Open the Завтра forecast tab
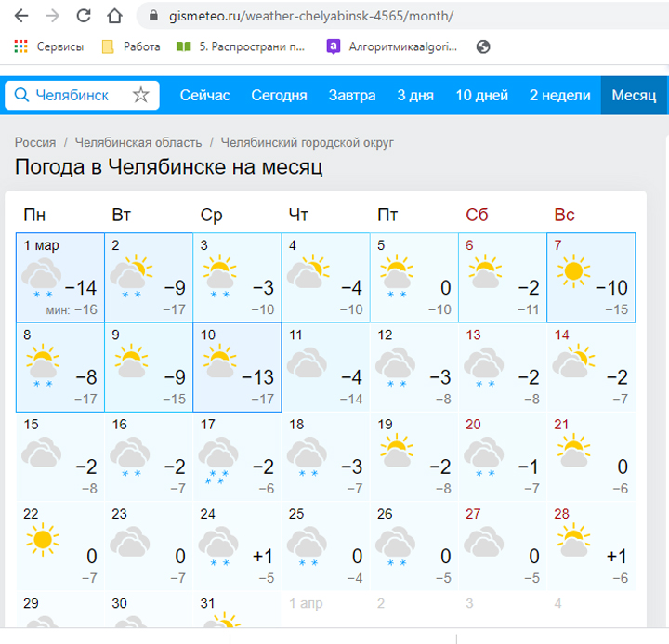 point(352,95)
